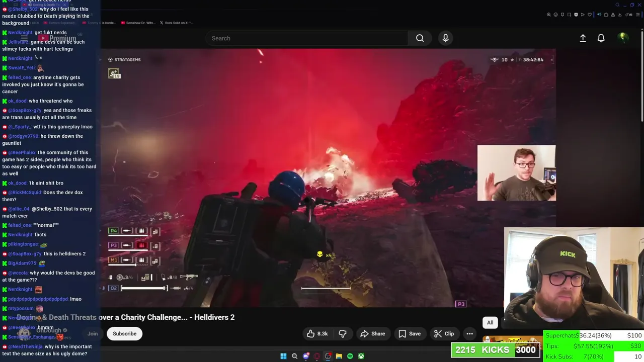The height and width of the screenshot is (362, 644).
Task: Open OBS Studio from the taskbar
Action: click(x=328, y=356)
